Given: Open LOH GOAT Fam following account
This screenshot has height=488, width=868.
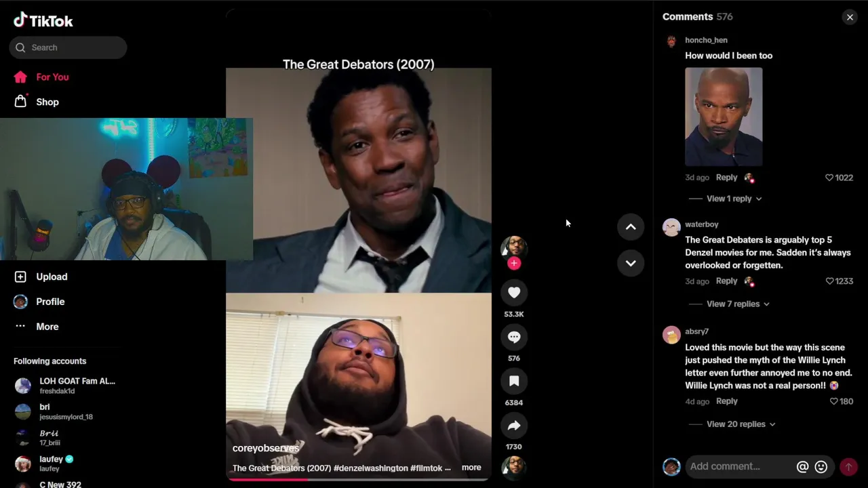Looking at the screenshot, I should (x=66, y=386).
